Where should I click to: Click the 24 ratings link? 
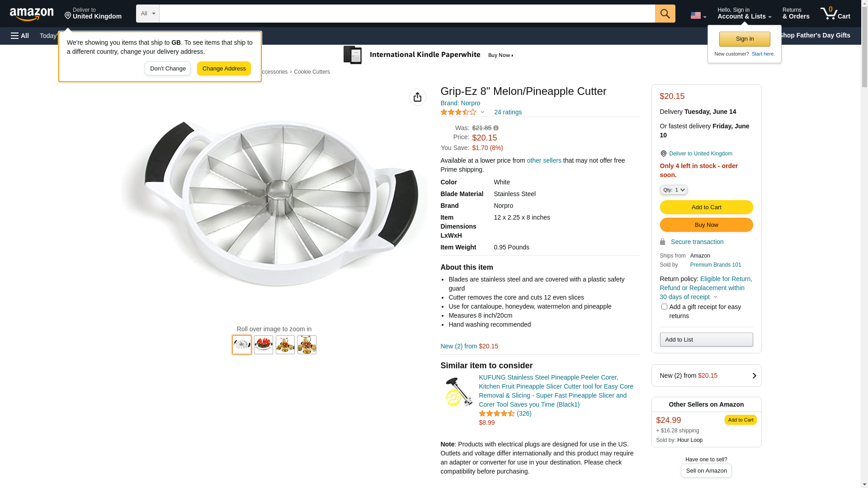tap(508, 112)
